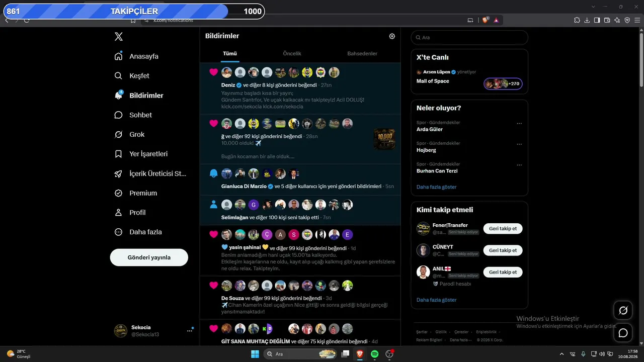Open the Gizlilik footer link
The image size is (644, 362).
coord(441,332)
